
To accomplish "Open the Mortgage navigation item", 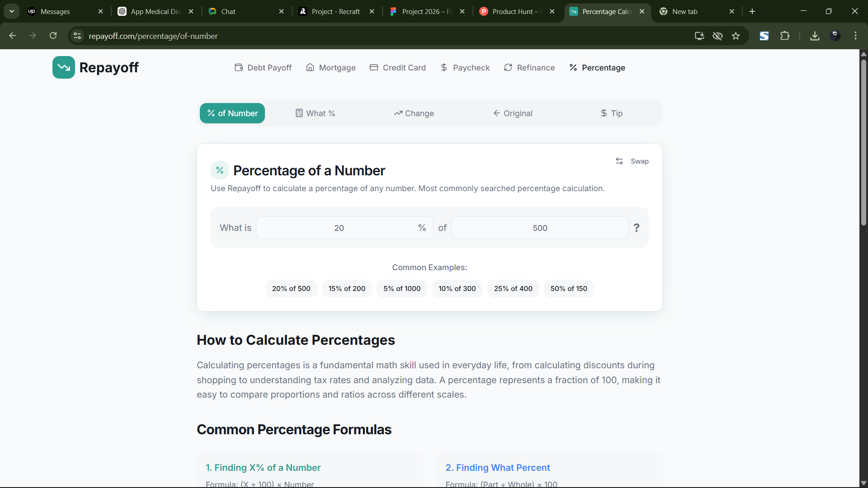I will tap(331, 68).
